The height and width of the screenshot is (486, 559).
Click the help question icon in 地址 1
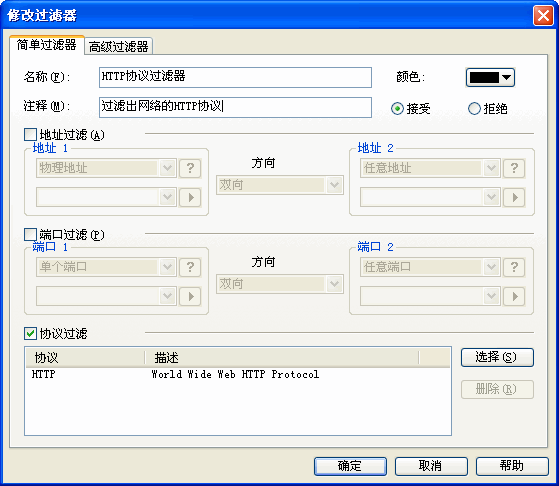(x=190, y=168)
